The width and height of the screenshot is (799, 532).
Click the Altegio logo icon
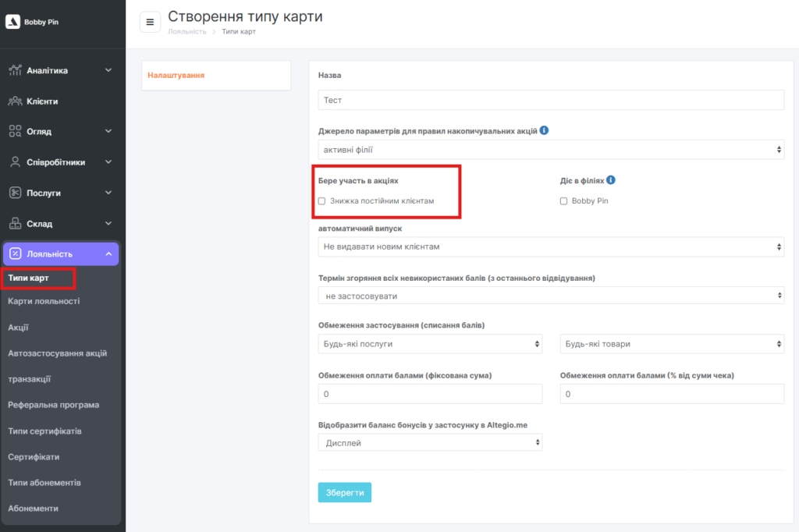[12, 22]
